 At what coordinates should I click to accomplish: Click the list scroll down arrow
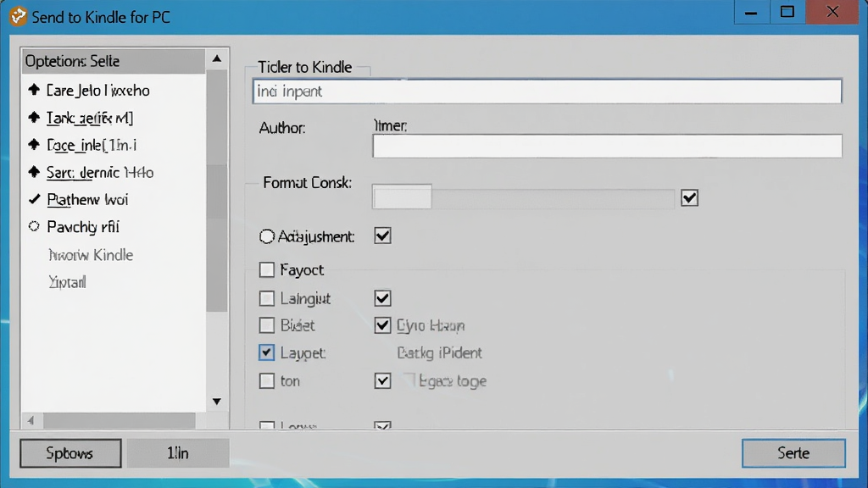point(217,401)
